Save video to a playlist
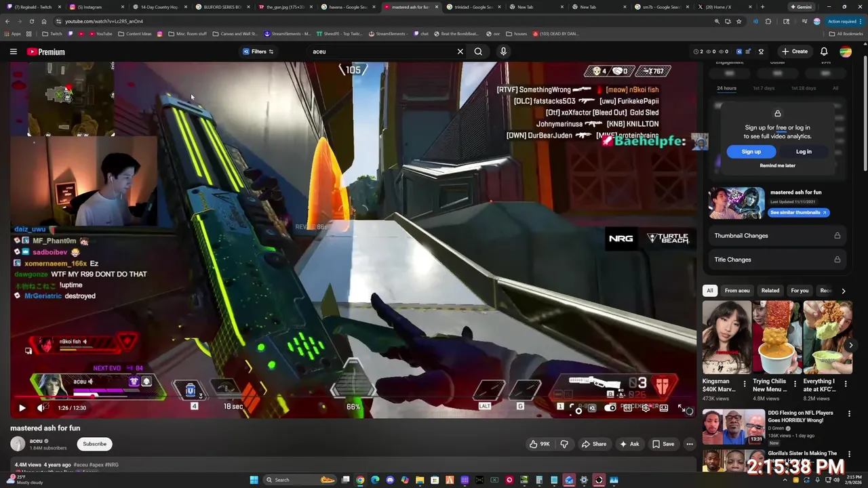The height and width of the screenshot is (488, 868). (x=663, y=444)
